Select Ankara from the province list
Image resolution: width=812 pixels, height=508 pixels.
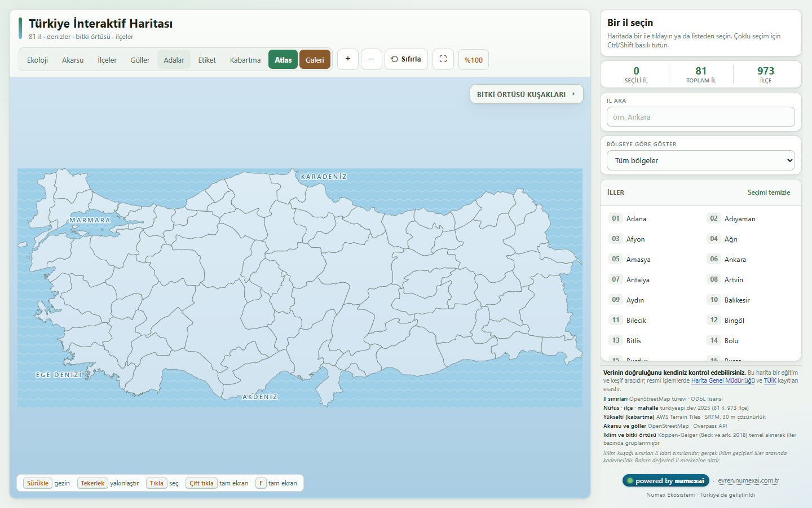750,259
